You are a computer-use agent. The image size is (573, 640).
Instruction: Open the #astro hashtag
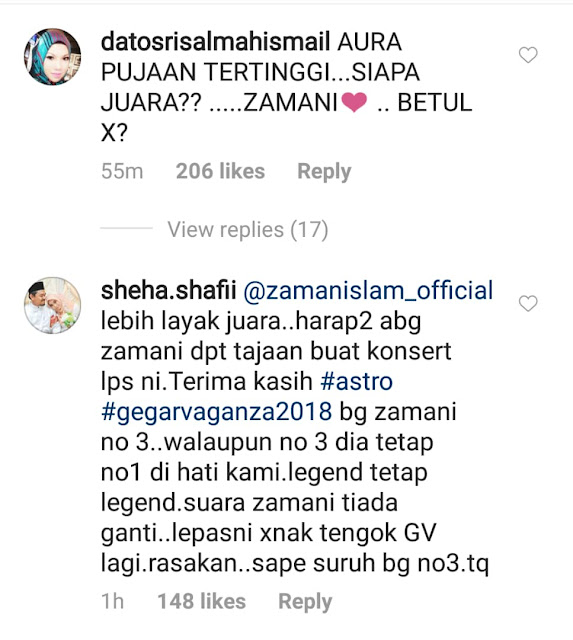coord(357,381)
